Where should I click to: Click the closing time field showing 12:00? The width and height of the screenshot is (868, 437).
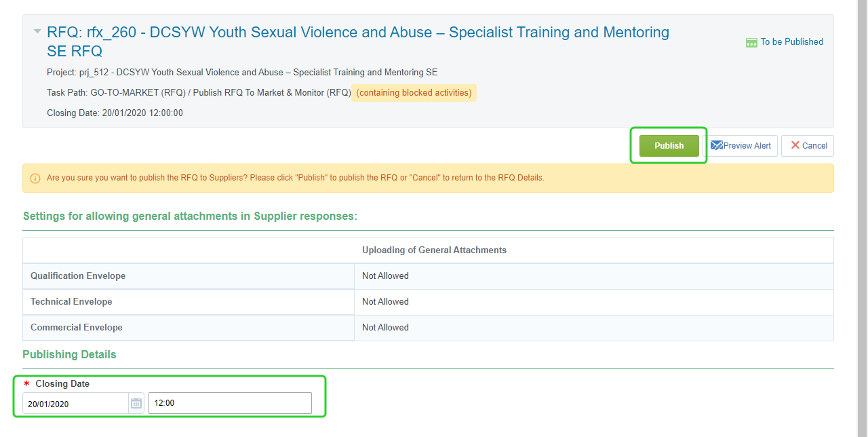(x=230, y=403)
